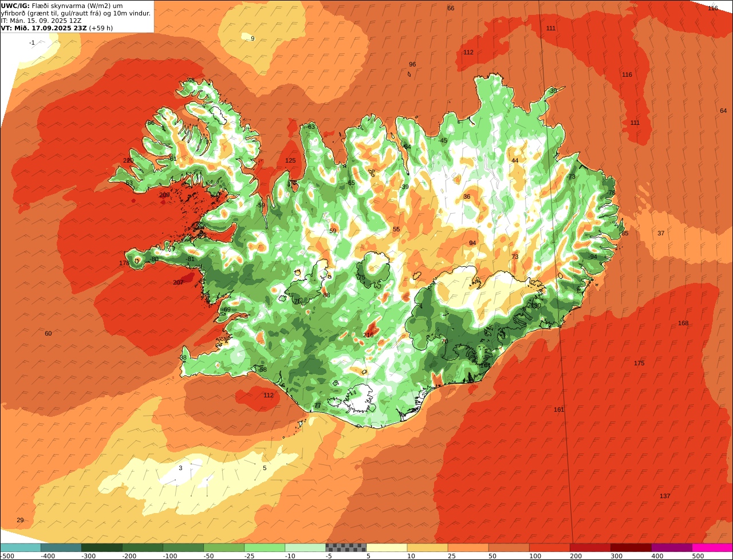
Task: Pick the orange 50 to 100 legend swatch
Action: (x=509, y=547)
